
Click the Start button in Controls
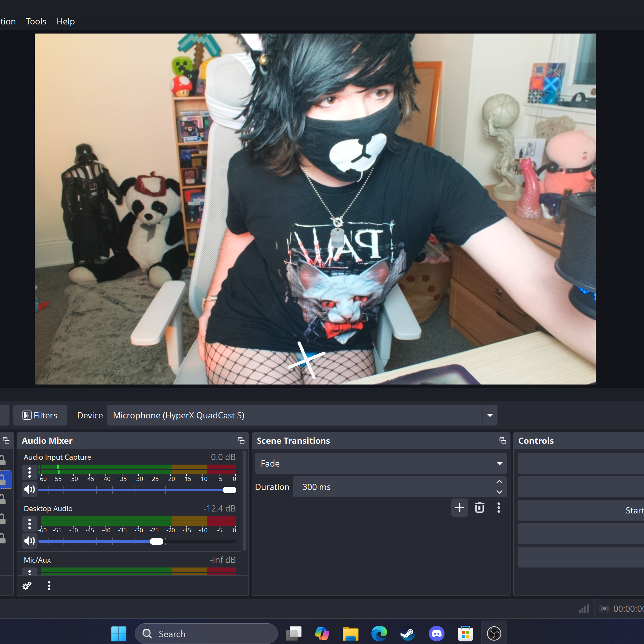point(581,510)
